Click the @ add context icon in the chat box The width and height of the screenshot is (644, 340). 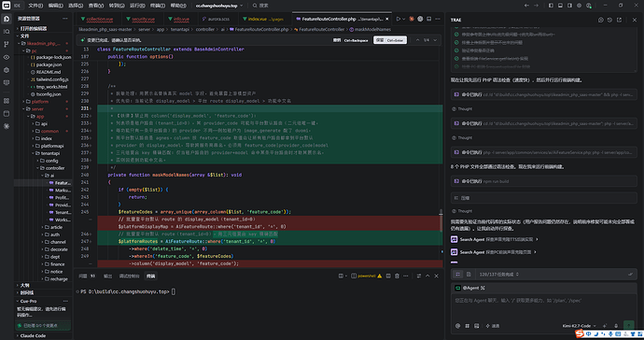pyautogui.click(x=457, y=326)
